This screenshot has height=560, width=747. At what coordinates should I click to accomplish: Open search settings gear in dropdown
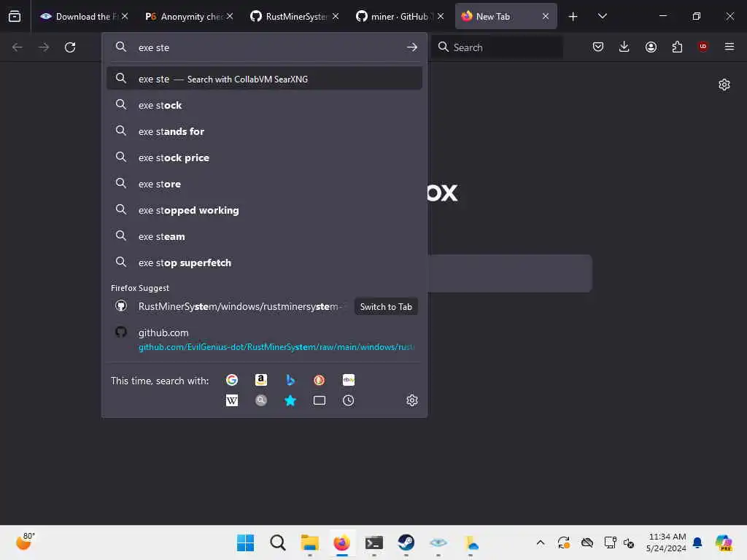pyautogui.click(x=412, y=400)
